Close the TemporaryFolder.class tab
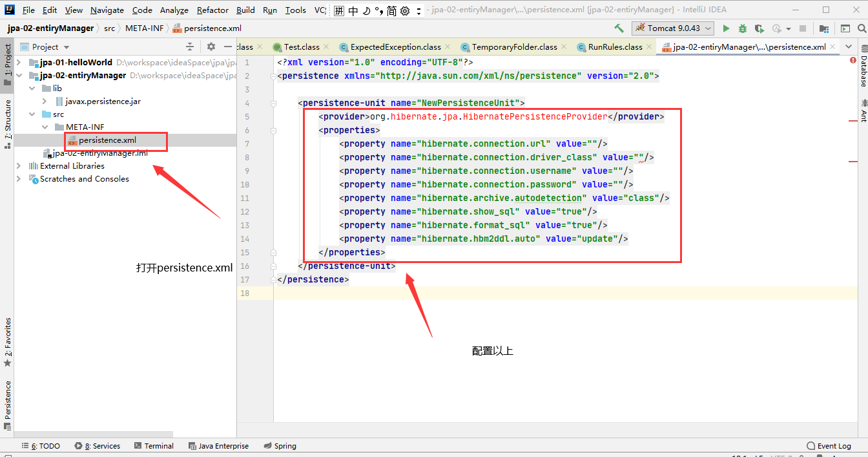The image size is (868, 457). pyautogui.click(x=564, y=47)
